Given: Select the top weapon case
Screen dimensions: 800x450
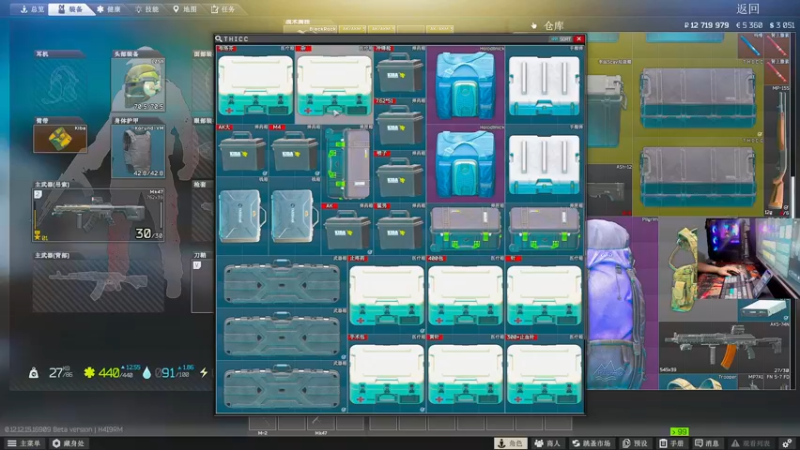Looking at the screenshot, I should click(282, 282).
